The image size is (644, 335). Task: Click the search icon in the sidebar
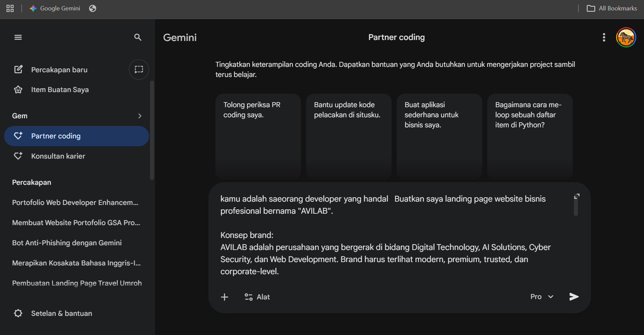138,37
